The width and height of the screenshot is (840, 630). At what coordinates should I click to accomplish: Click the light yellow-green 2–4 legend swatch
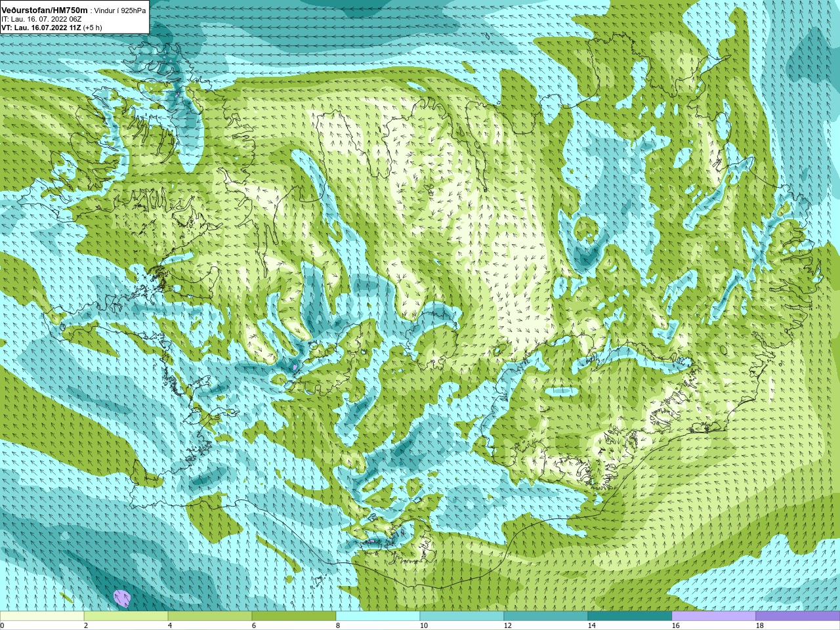tap(126, 616)
